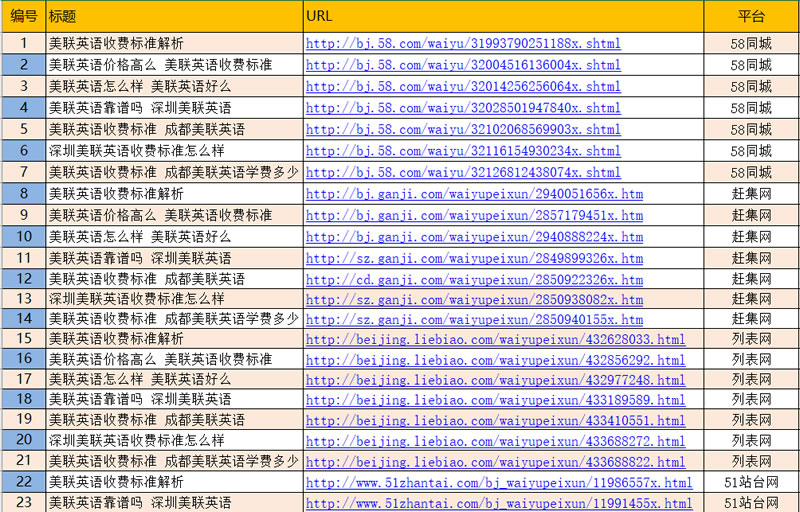This screenshot has width=800, height=512.
Task: Open the cd.ganji link ending 2850922326x.htm
Action: 474,279
